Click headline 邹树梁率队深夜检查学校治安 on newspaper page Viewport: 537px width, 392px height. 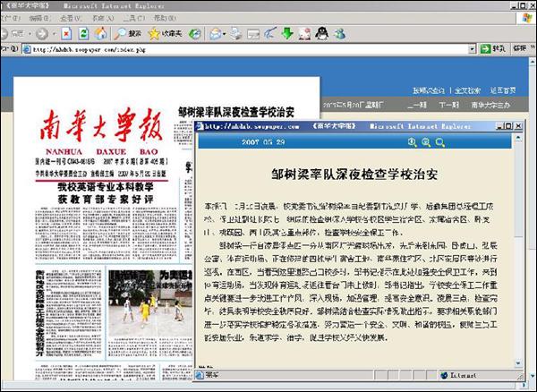point(236,112)
